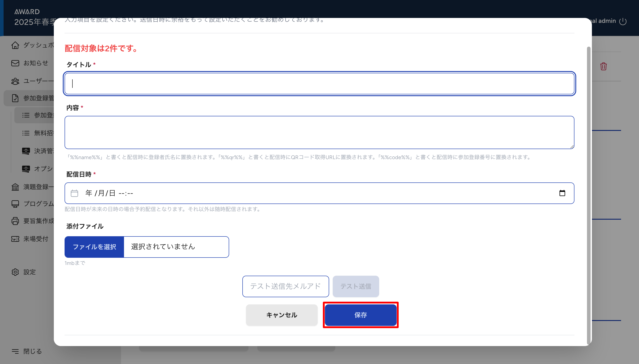Viewport: 639px width, 364px height.
Task: Click the red trash delete icon
Action: 603,66
